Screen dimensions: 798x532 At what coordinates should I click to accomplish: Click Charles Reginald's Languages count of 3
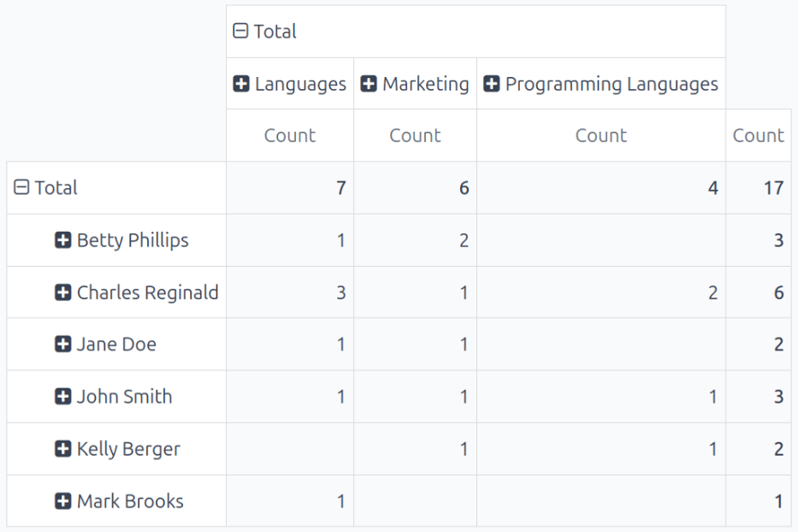click(x=290, y=293)
